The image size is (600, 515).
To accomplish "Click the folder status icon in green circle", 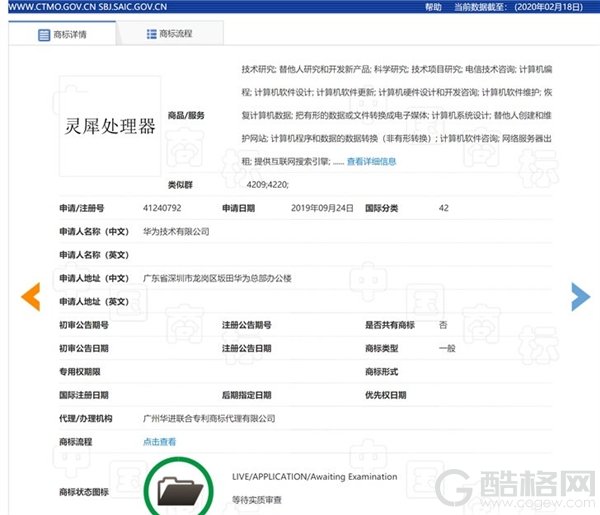I will click(179, 488).
